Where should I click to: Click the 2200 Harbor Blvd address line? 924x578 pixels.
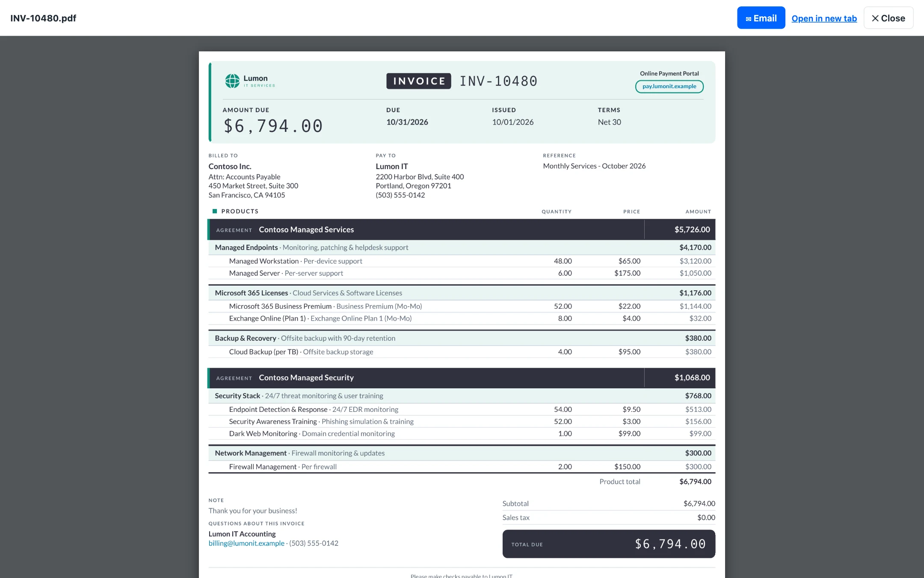(420, 177)
